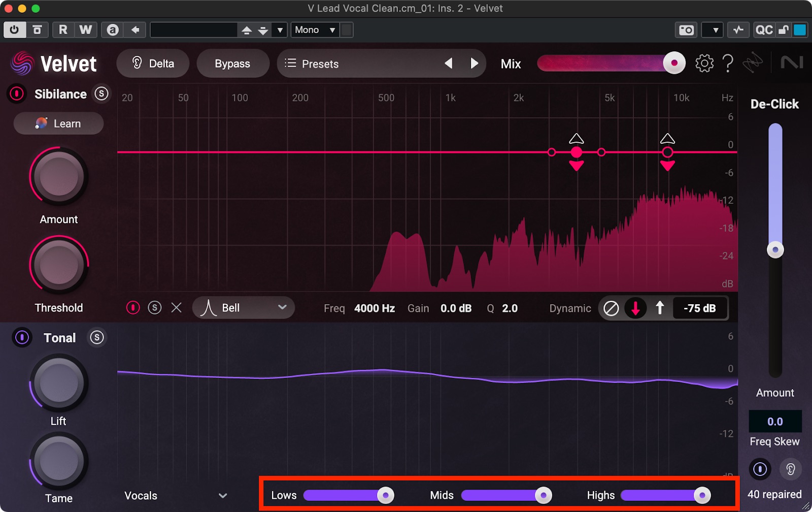The image size is (812, 512).
Task: Toggle Tonal module power button
Action: (22, 338)
